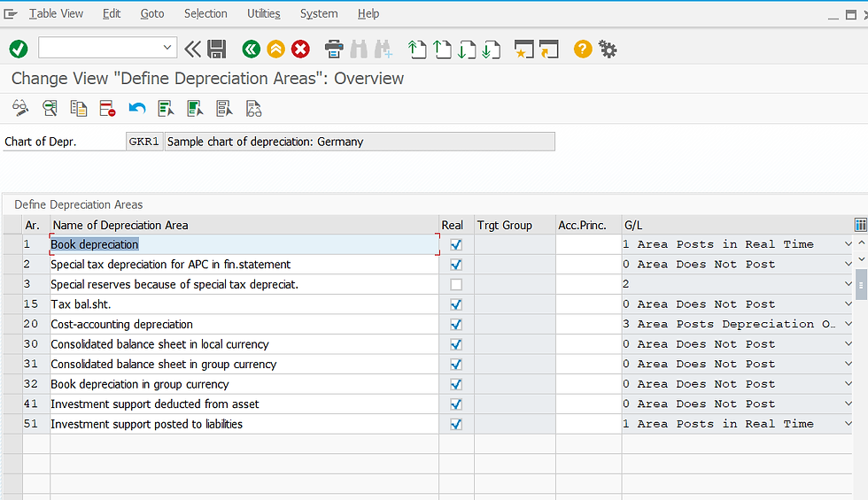Click the Copy As icon

pyautogui.click(x=79, y=108)
